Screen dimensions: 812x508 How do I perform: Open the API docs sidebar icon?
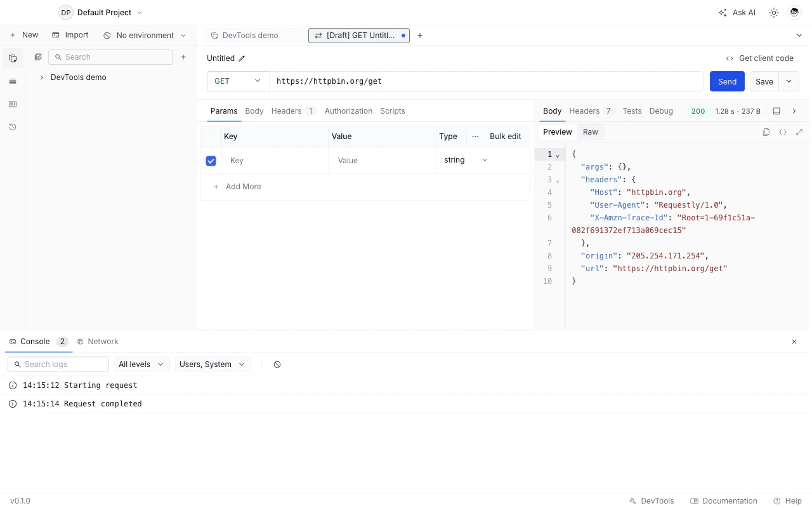(x=13, y=104)
